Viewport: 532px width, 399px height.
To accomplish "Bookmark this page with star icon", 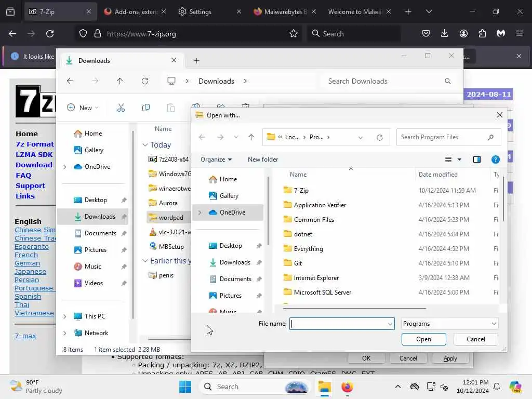I will [294, 34].
